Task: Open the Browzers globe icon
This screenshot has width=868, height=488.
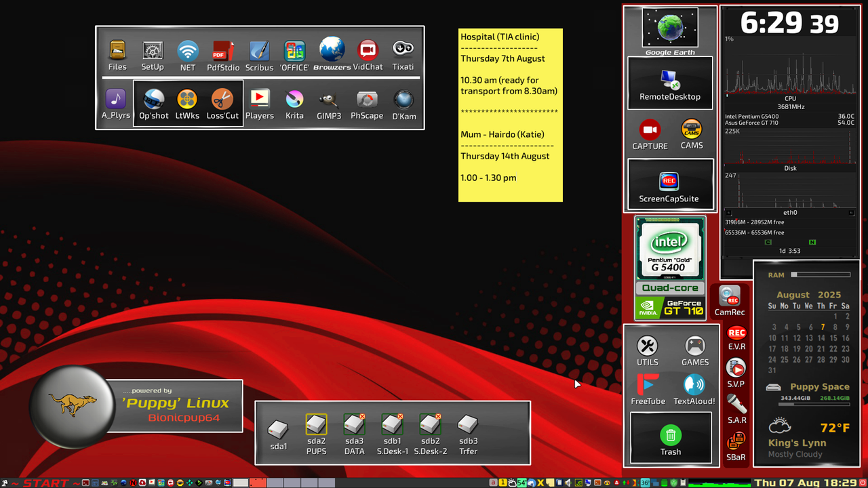Action: (x=332, y=49)
